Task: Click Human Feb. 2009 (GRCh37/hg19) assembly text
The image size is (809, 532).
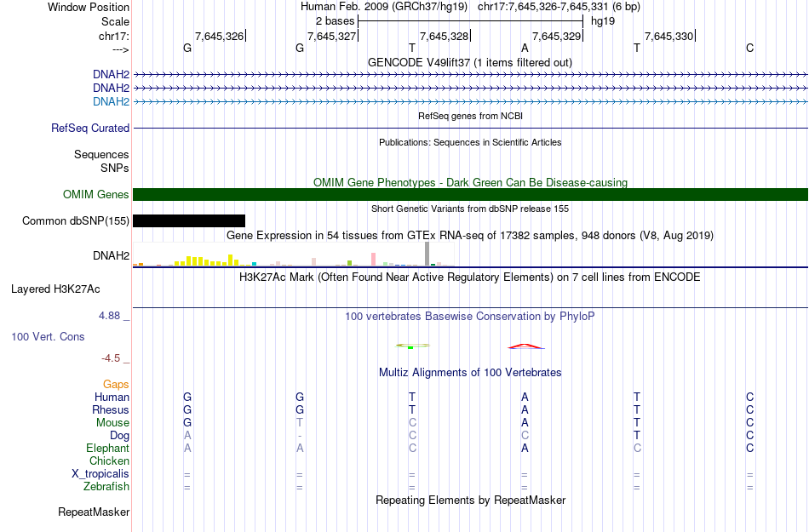Action: pyautogui.click(x=384, y=7)
